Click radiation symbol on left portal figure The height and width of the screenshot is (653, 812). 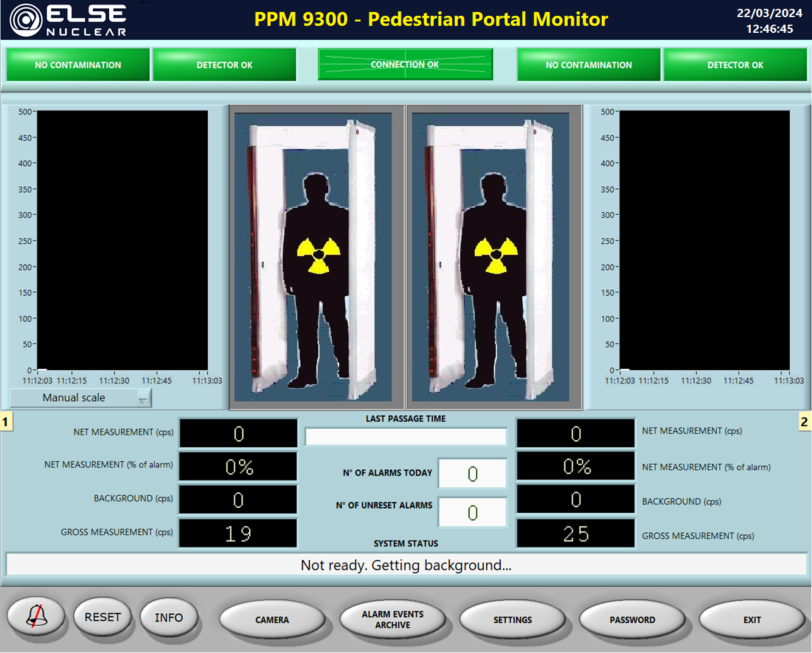313,255
